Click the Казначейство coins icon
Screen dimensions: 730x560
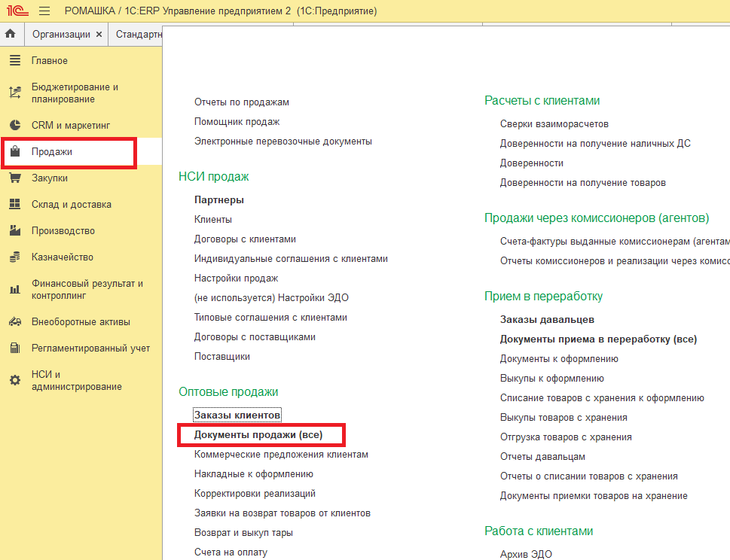coord(15,257)
